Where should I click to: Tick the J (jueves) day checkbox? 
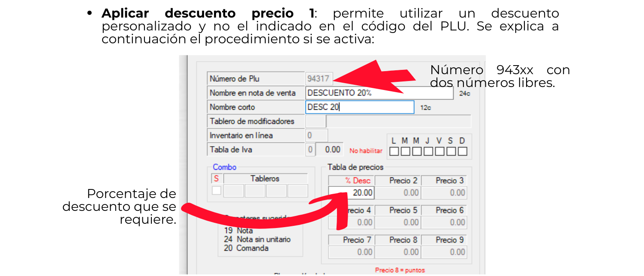(428, 151)
